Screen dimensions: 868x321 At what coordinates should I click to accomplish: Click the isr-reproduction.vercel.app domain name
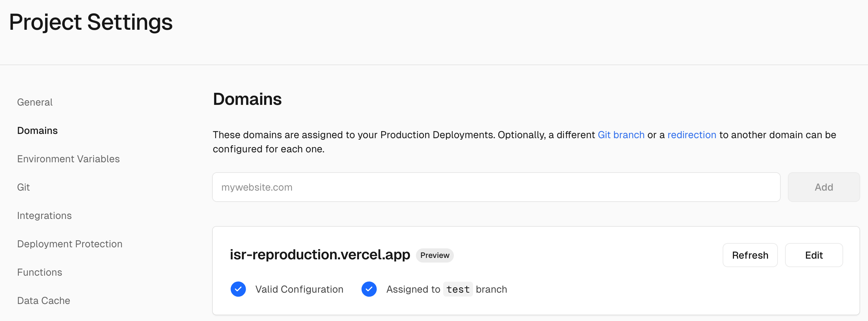pos(320,255)
